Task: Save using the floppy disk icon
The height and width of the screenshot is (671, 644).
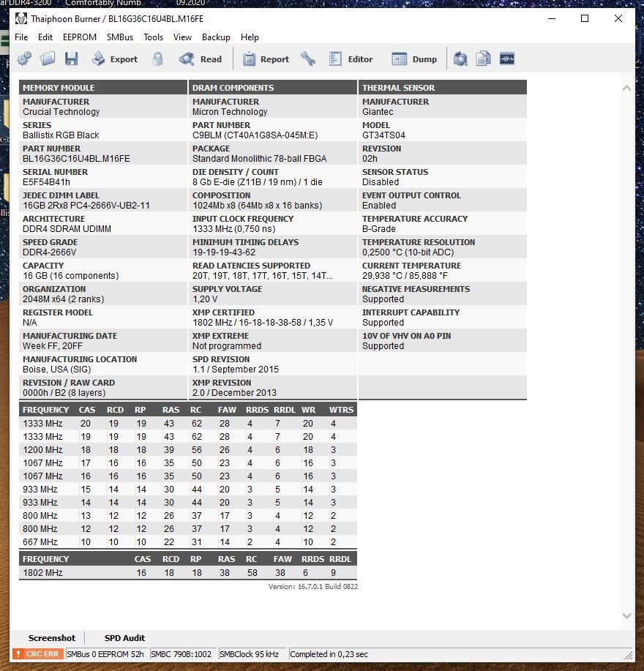Action: click(72, 59)
